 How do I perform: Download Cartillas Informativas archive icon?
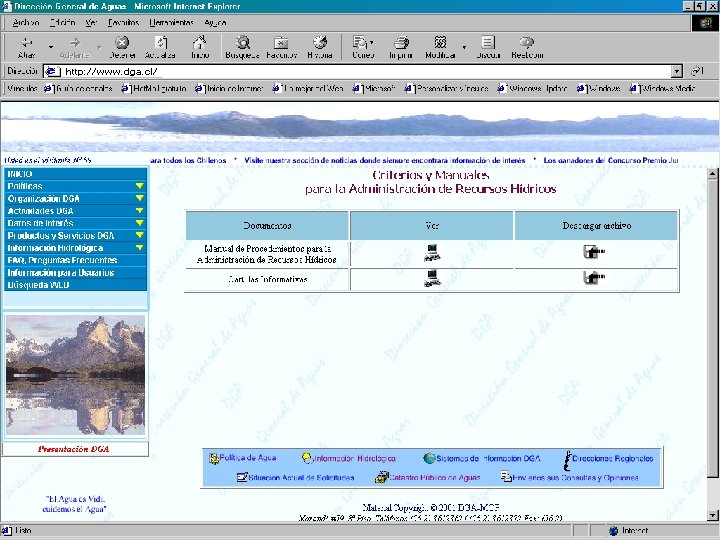(594, 277)
